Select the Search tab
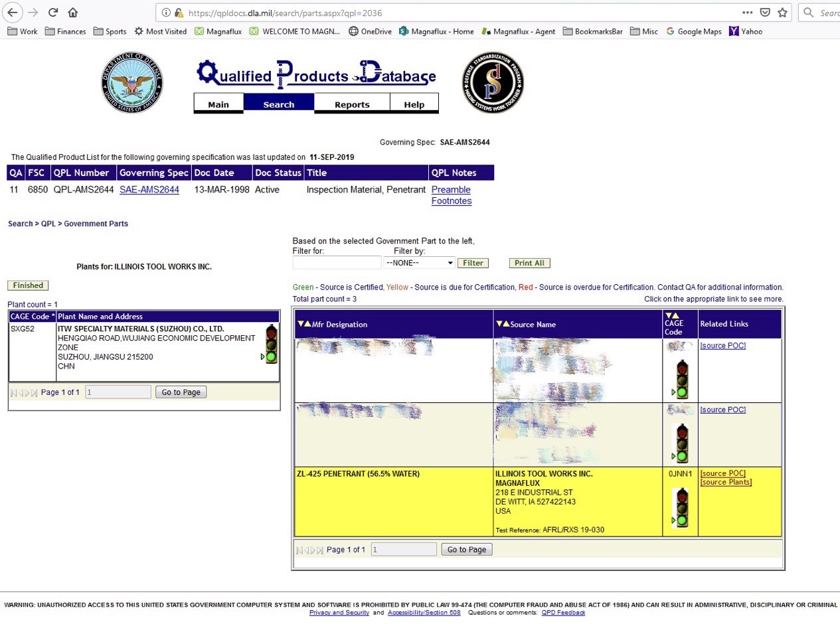The image size is (840, 624). [x=279, y=104]
